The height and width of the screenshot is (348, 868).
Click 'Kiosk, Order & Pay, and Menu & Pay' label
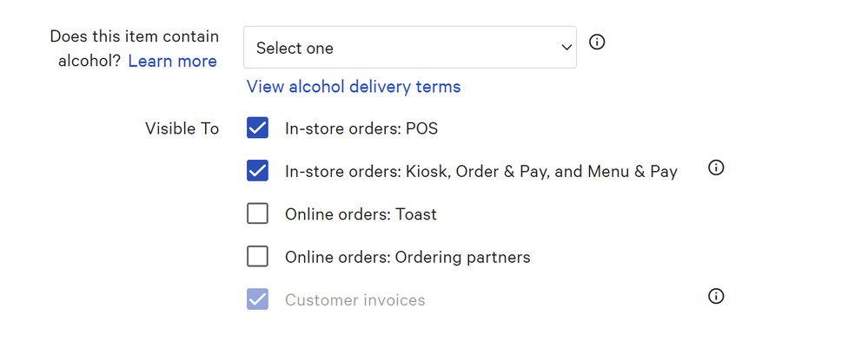tap(480, 172)
